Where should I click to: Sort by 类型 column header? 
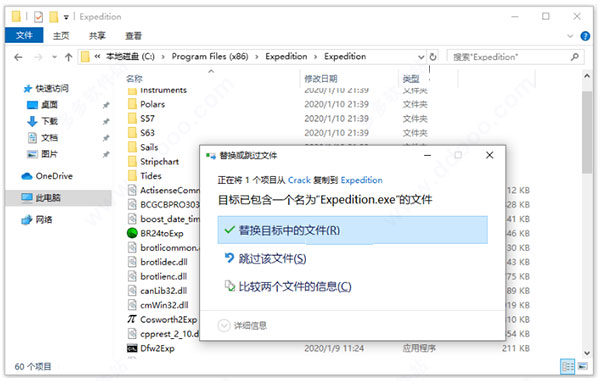tap(411, 79)
